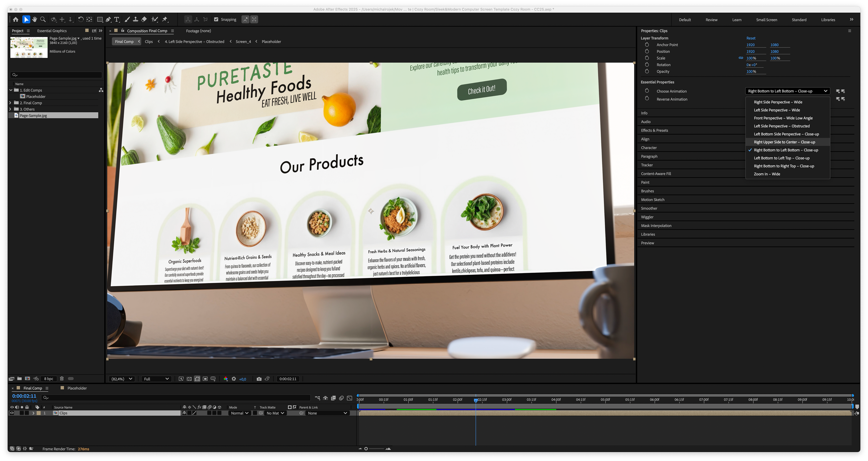Screen dimensions: 868x461
Task: Select the Puppet Pin tool
Action: pyautogui.click(x=165, y=19)
